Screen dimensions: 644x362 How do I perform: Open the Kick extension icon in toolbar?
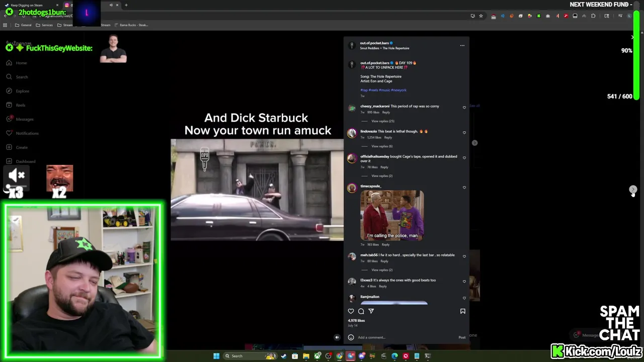(x=539, y=16)
